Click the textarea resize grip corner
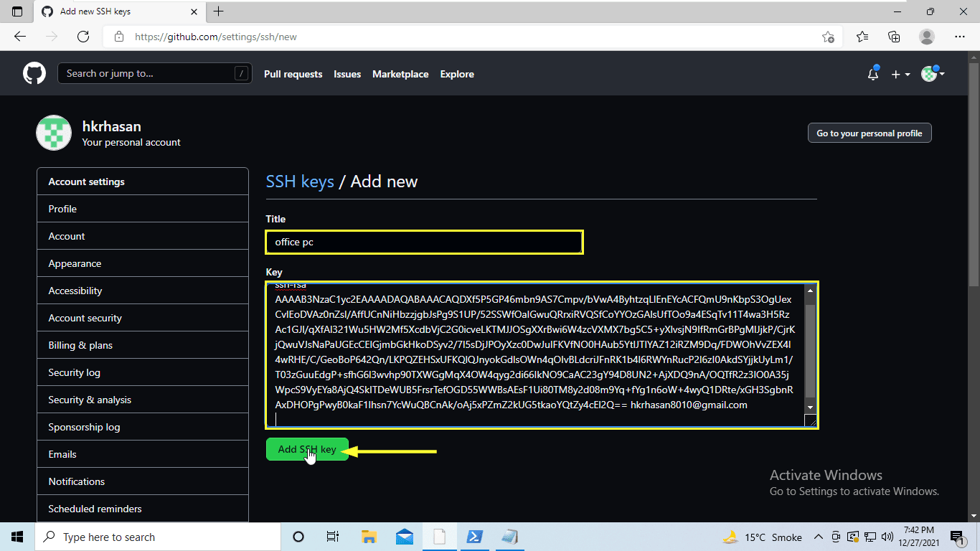 [811, 421]
